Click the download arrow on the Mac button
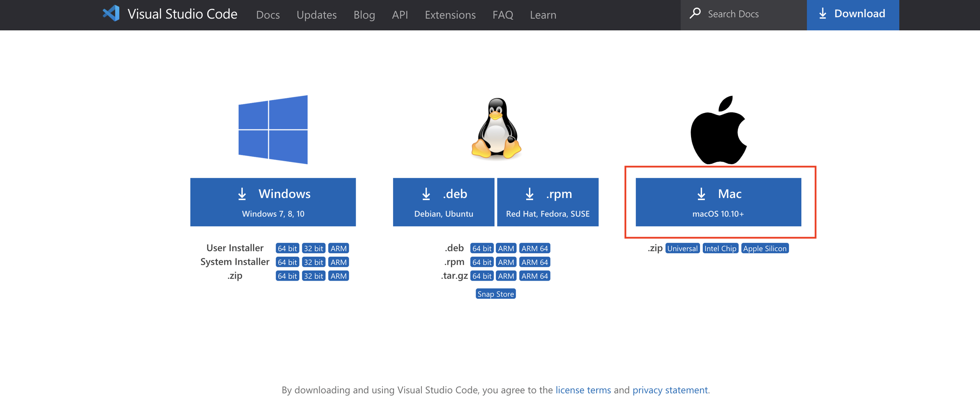Viewport: 980px width, 414px height. [700, 194]
